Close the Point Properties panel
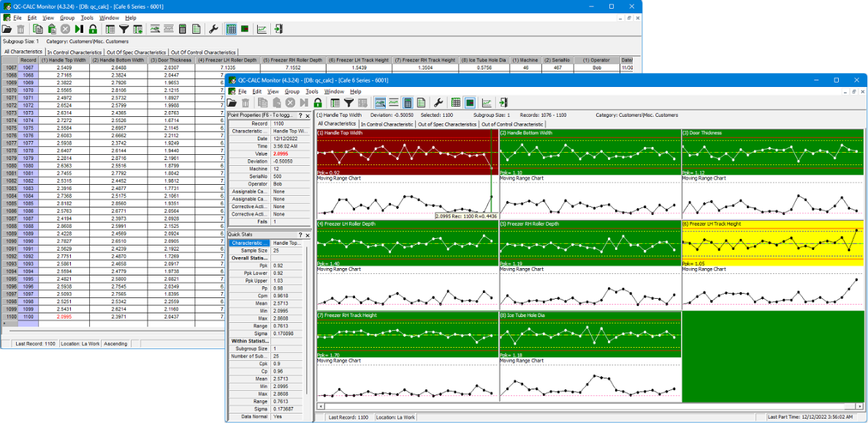The image size is (868, 423). pos(308,115)
